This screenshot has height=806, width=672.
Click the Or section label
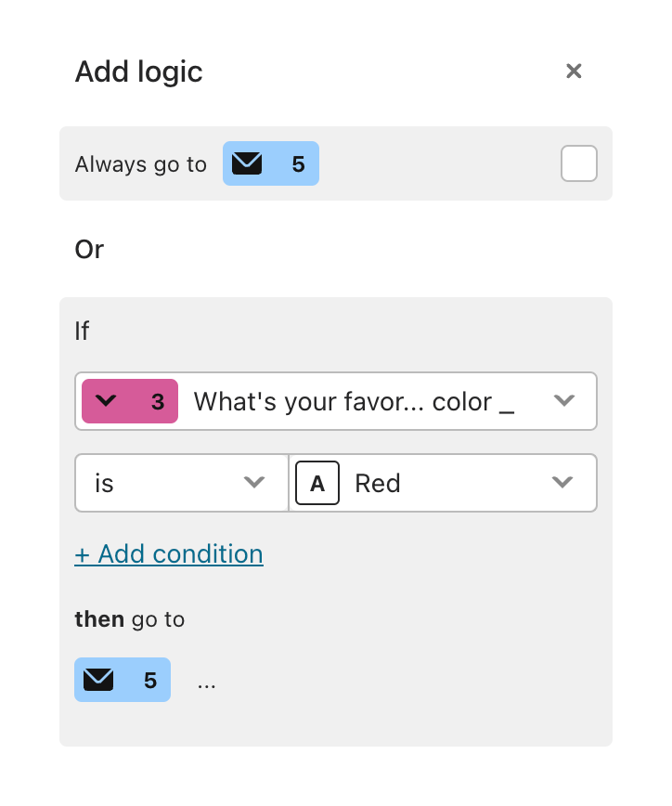(x=89, y=249)
